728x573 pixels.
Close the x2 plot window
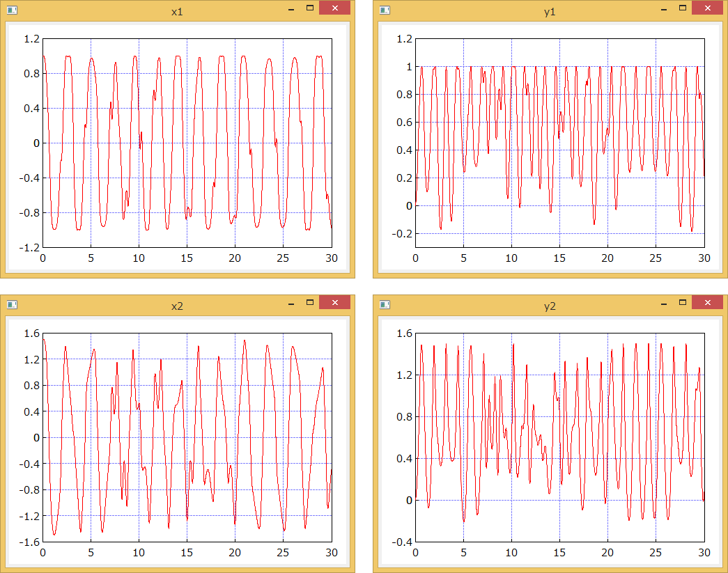pos(335,303)
